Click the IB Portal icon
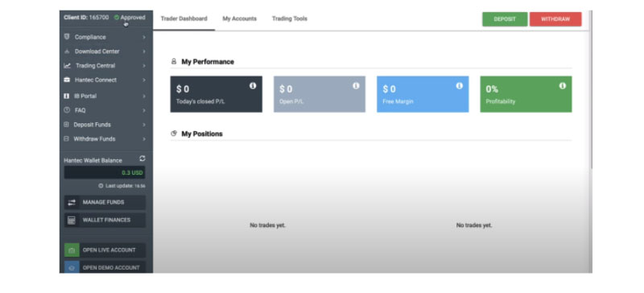Screen dimensions: 644x293 (67, 96)
